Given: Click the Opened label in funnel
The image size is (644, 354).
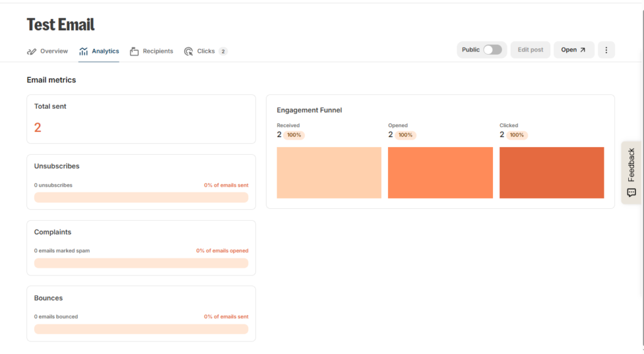Looking at the screenshot, I should coord(398,125).
